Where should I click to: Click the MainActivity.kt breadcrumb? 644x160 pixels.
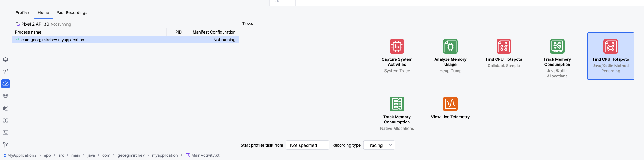pos(205,155)
